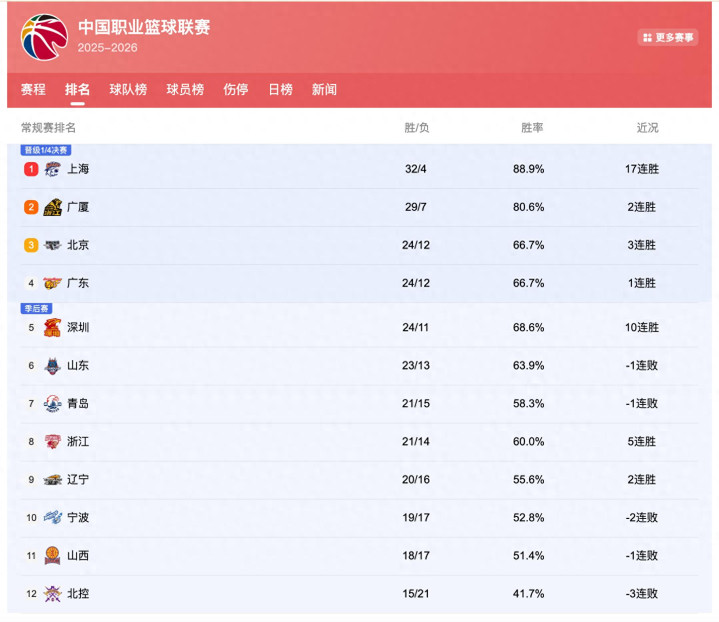Click the -3连败 streak
Screen dimensions: 719x622
click(x=642, y=594)
